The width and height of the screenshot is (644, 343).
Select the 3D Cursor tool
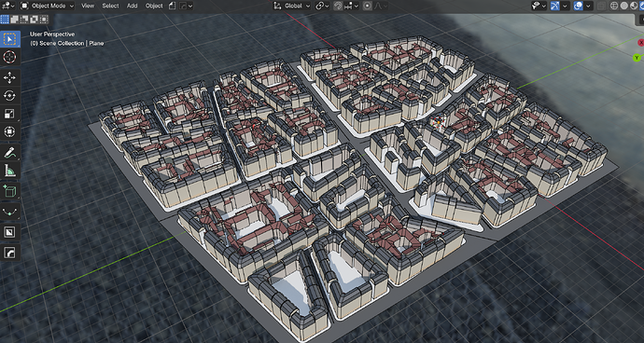pos(9,57)
